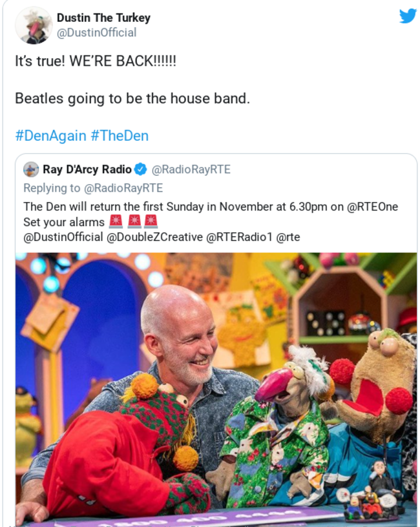Open the #DenAgain hashtag
Image resolution: width=420 pixels, height=527 pixels.
pyautogui.click(x=50, y=136)
